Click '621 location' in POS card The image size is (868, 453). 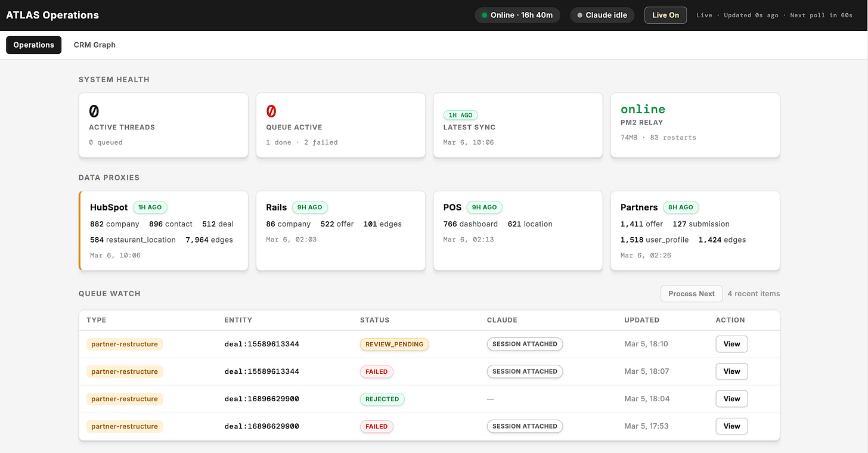point(530,224)
